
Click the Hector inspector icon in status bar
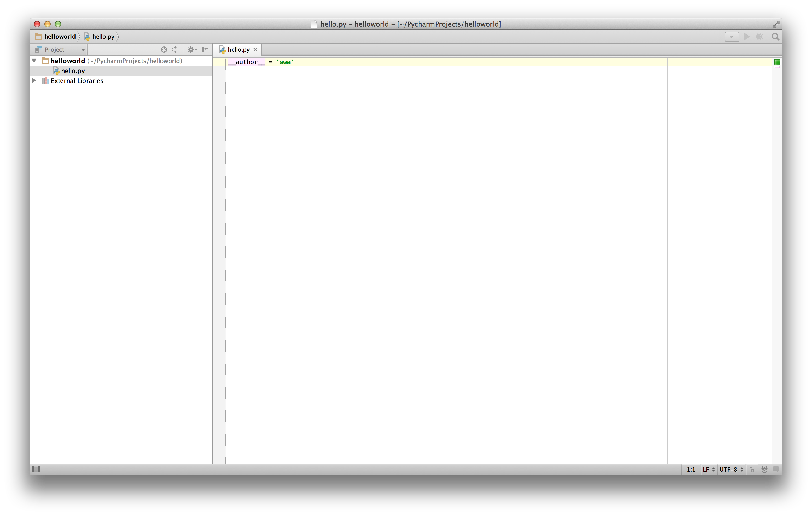[x=764, y=469]
